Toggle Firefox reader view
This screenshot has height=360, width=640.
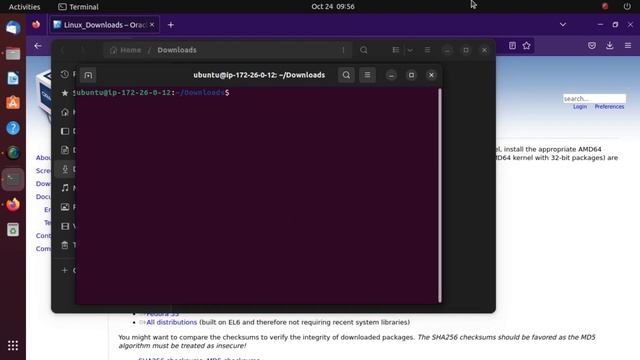(512, 46)
